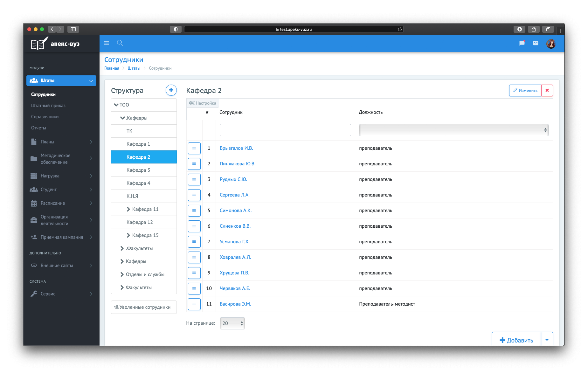Image resolution: width=588 pixels, height=380 pixels.
Task: Go to Главная breadcrumb link
Action: coord(112,68)
